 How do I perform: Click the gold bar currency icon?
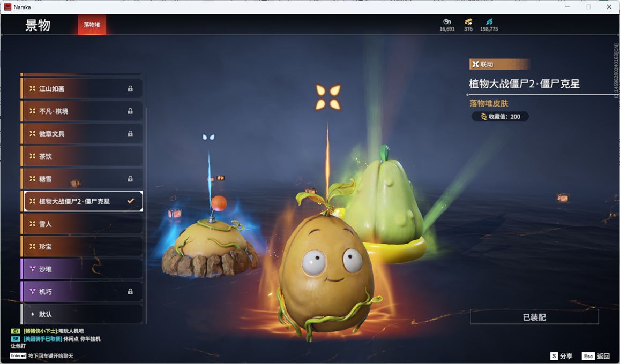point(468,21)
